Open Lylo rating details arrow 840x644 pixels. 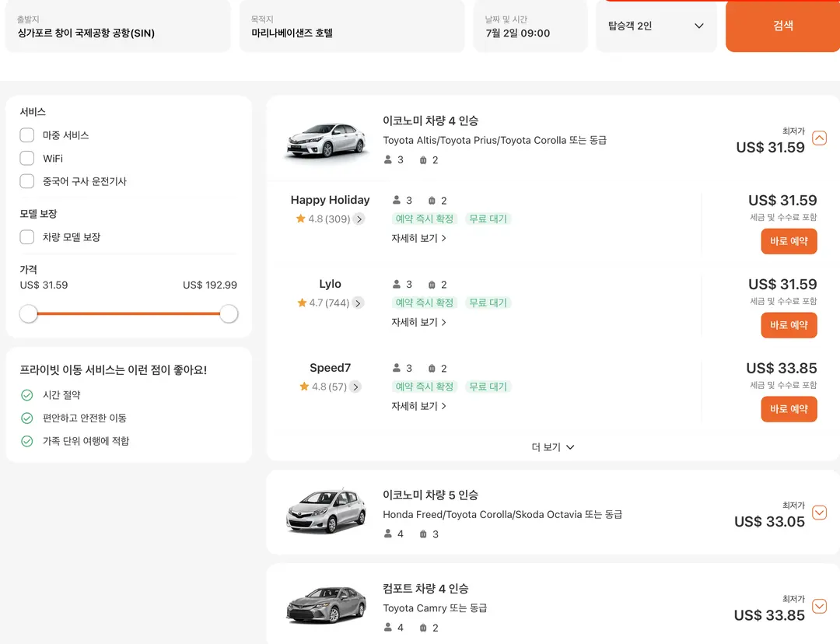click(x=358, y=303)
